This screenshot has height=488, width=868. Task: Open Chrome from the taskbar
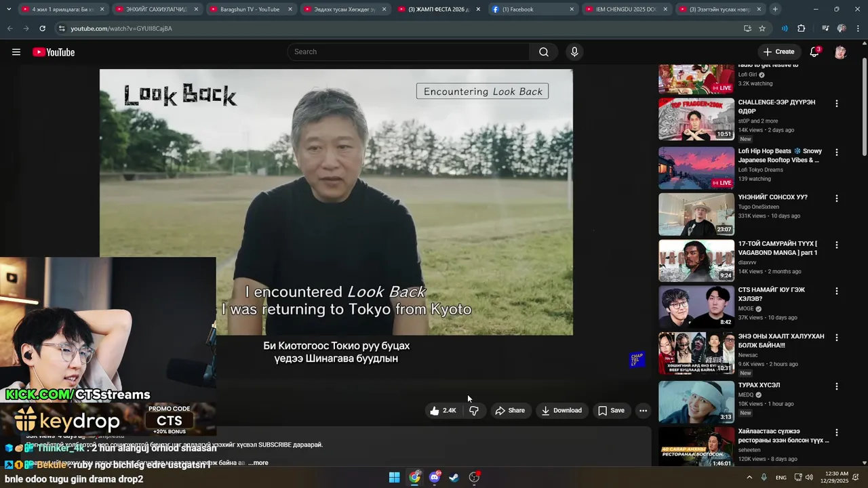[x=414, y=477]
